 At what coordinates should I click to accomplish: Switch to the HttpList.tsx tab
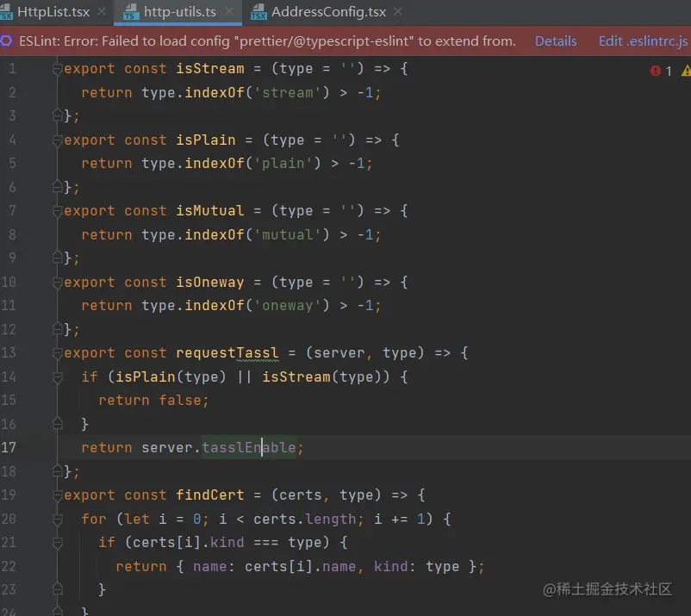[x=53, y=12]
